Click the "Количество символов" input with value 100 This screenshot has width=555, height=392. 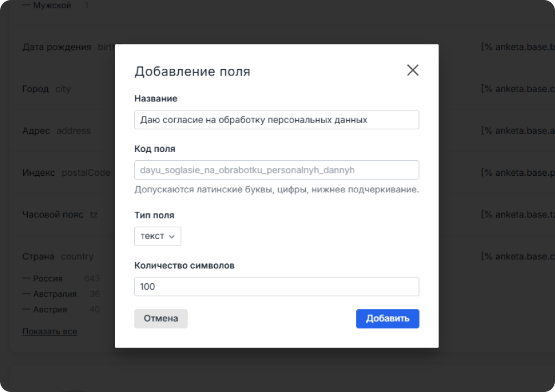click(x=276, y=287)
